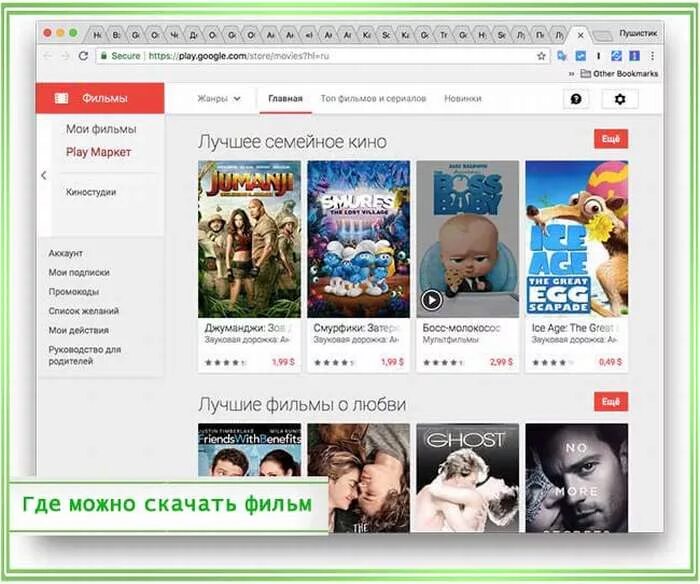Open the Jumanji movie poster
This screenshot has height=584, width=700.
tap(250, 239)
